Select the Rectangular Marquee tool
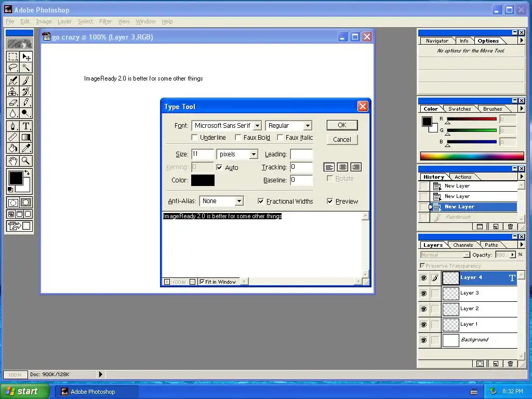The image size is (532, 399). 13,56
